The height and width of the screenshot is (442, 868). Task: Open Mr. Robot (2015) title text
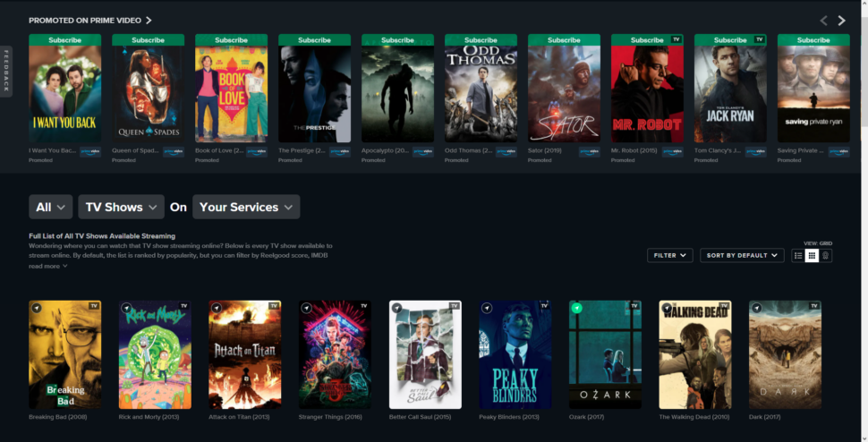click(634, 150)
